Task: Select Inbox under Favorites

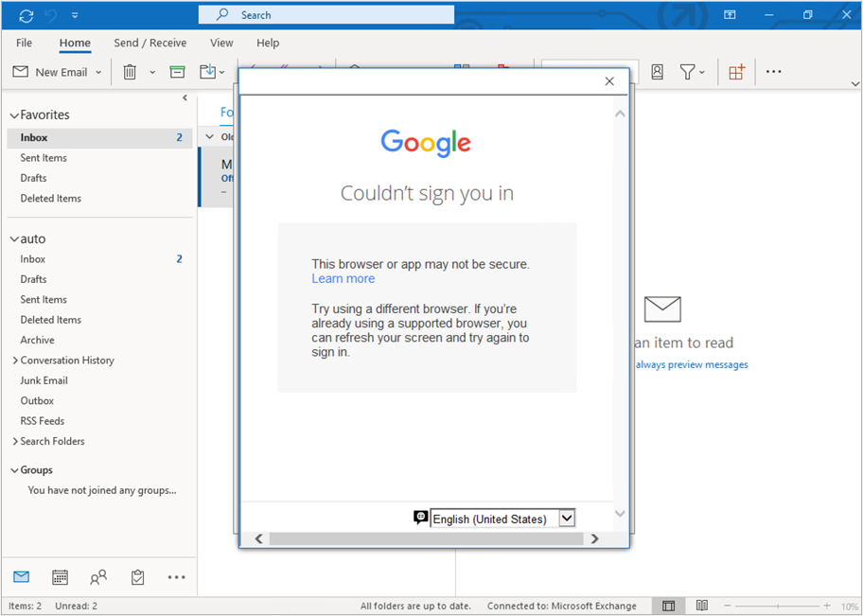Action: point(99,137)
